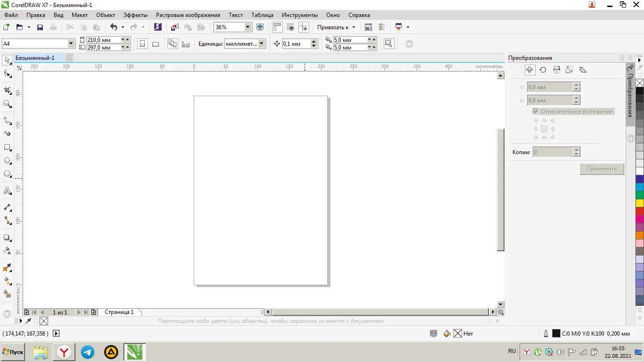Select the Ellipse tool
Viewport: 644px width, 362px height.
coord(8,161)
